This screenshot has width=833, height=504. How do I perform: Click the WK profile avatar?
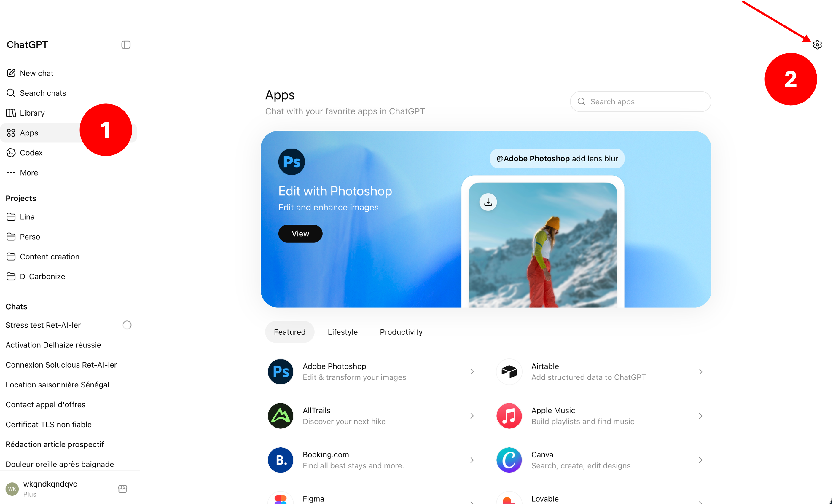click(x=12, y=489)
